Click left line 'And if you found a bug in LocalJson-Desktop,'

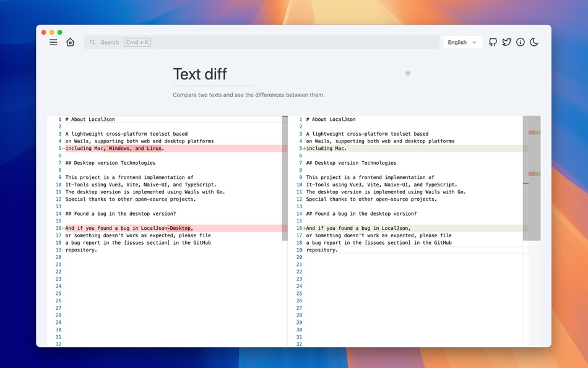tap(129, 229)
